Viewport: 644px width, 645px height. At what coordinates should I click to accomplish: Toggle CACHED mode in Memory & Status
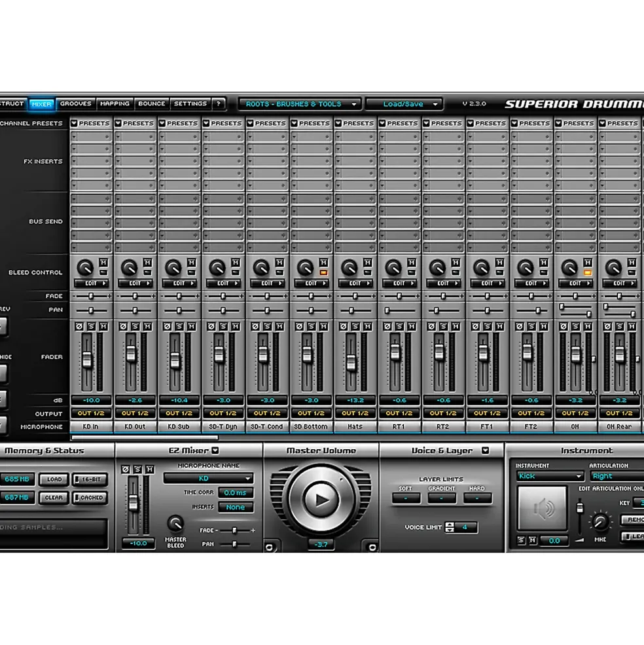(x=90, y=498)
